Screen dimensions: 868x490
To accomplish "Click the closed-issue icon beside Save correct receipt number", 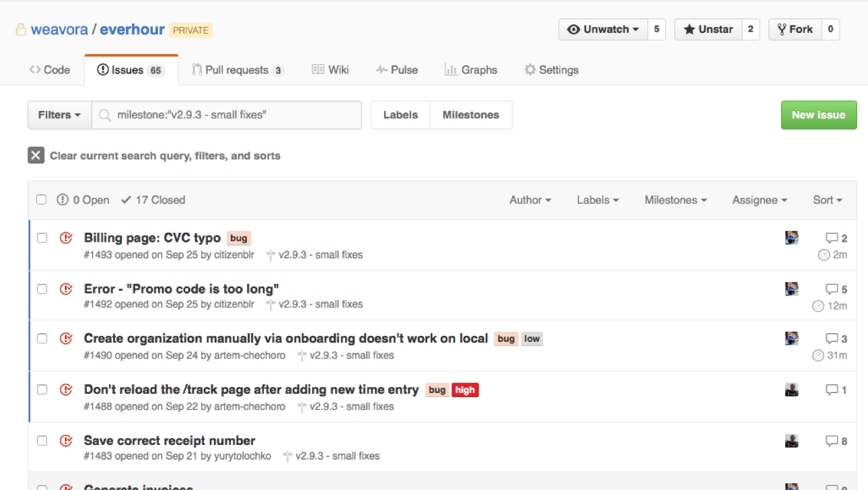I will (66, 441).
